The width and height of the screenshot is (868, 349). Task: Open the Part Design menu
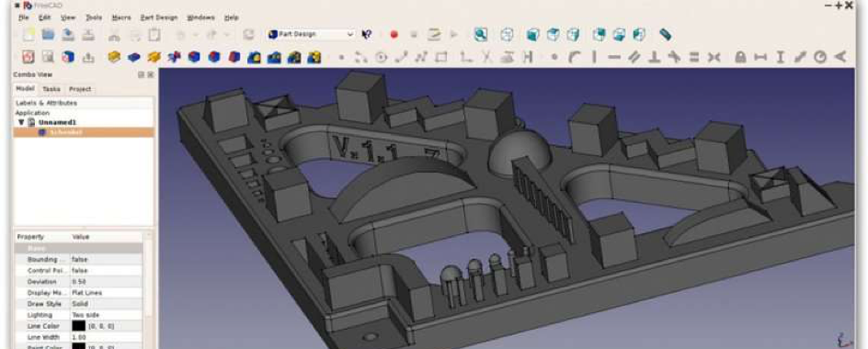point(159,17)
